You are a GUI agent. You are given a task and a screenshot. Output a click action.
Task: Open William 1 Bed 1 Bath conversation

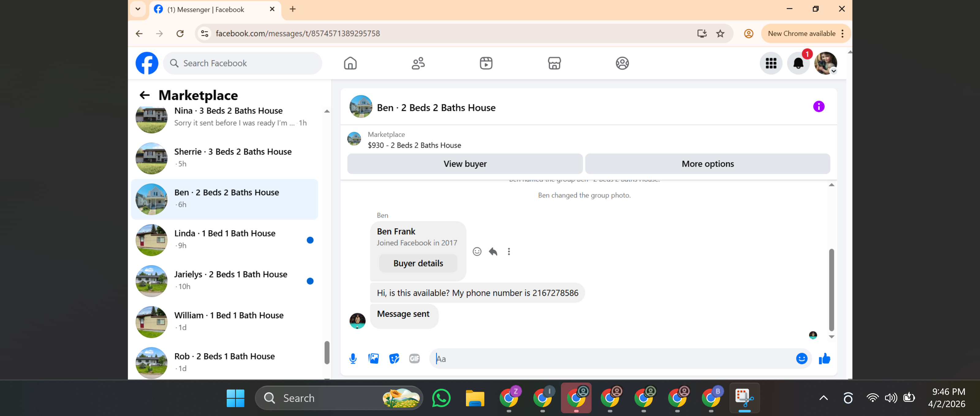coord(225,322)
